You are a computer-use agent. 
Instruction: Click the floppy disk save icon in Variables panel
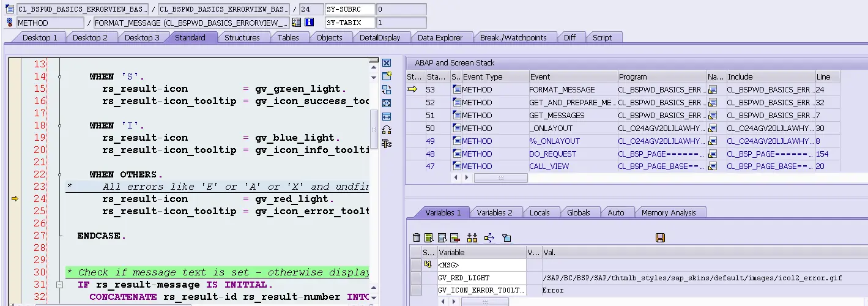click(660, 237)
